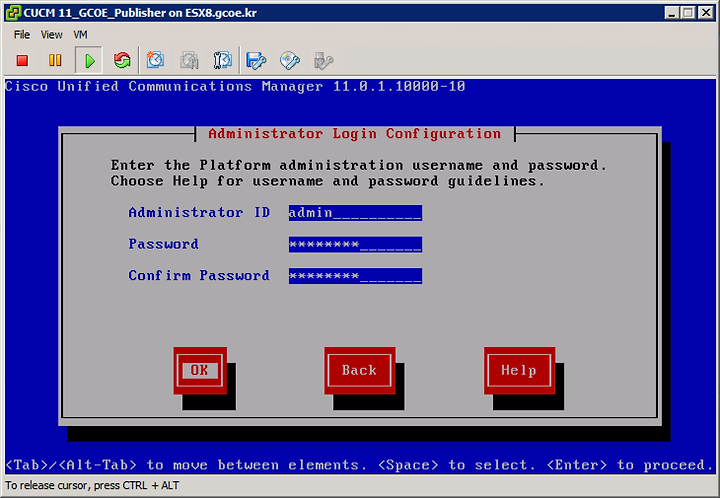Image resolution: width=720 pixels, height=498 pixels.
Task: Click the 'Confirm Password' label
Action: [x=199, y=275]
